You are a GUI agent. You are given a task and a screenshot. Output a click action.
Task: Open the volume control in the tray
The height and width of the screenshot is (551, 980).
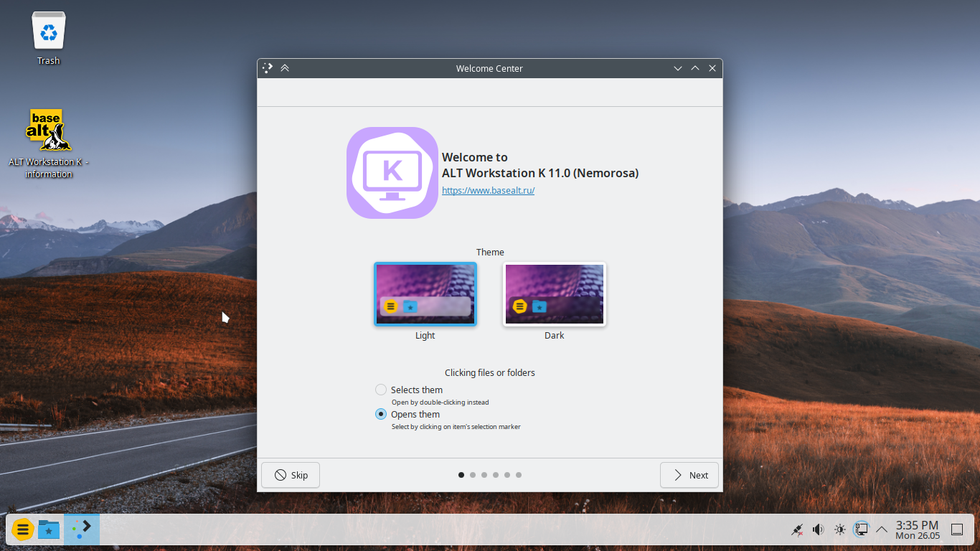[x=819, y=529]
